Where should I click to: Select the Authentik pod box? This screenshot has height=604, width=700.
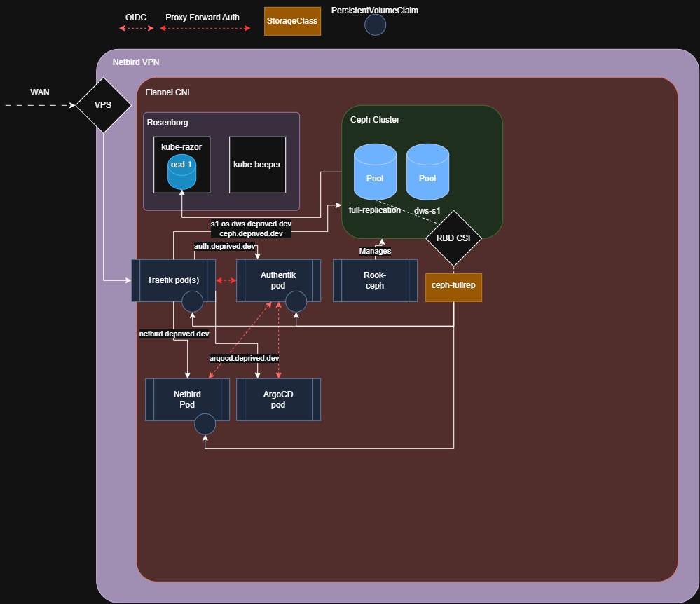[x=279, y=280]
